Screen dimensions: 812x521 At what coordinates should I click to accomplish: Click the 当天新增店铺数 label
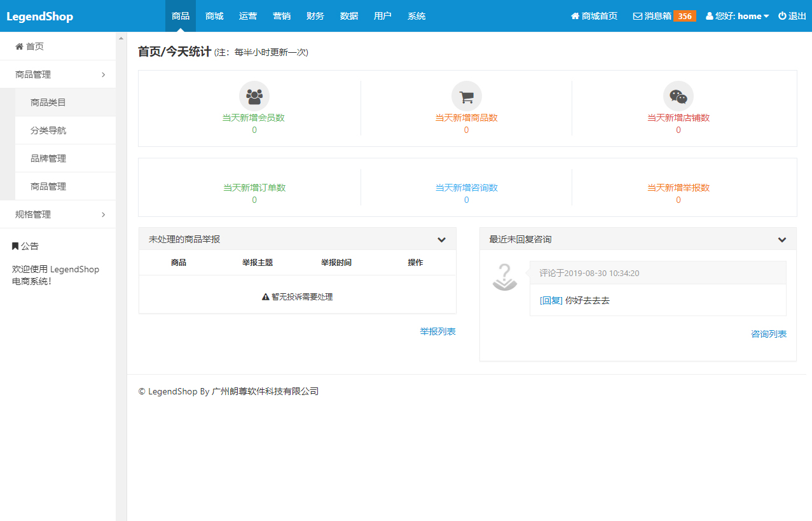[678, 118]
